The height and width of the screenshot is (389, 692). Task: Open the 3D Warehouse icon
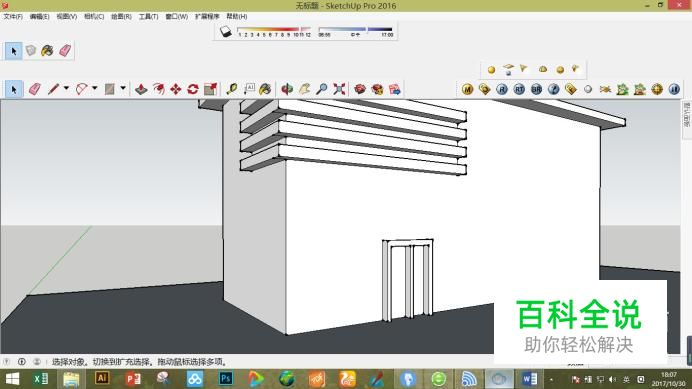click(360, 89)
